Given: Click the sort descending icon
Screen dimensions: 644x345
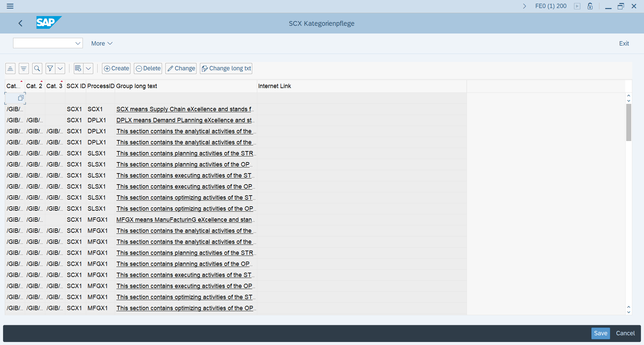Looking at the screenshot, I should click(x=23, y=68).
